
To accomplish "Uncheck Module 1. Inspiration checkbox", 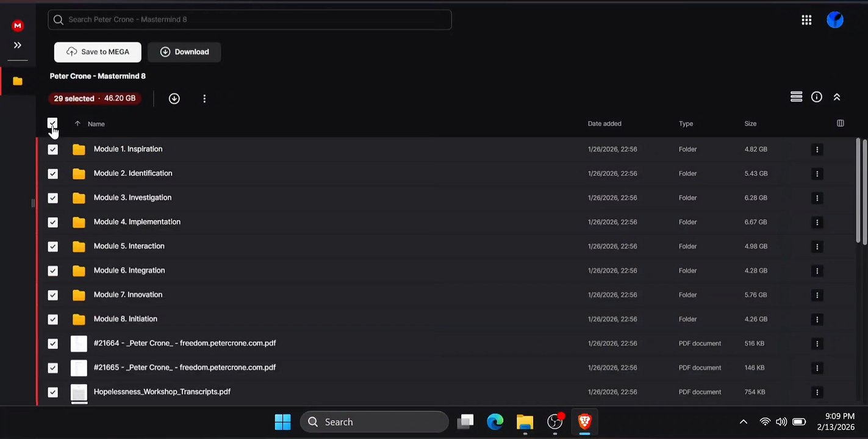I will click(x=53, y=149).
